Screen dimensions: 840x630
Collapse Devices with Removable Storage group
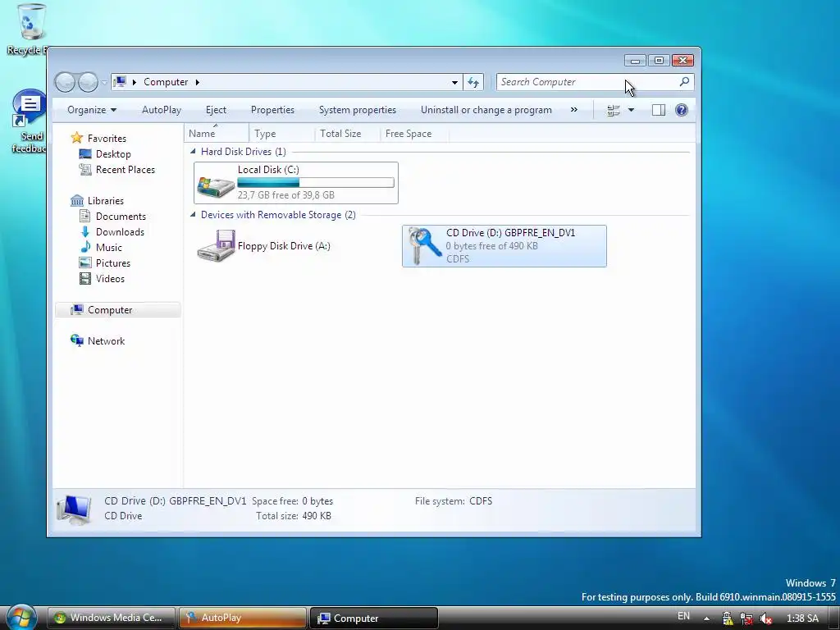coord(193,215)
